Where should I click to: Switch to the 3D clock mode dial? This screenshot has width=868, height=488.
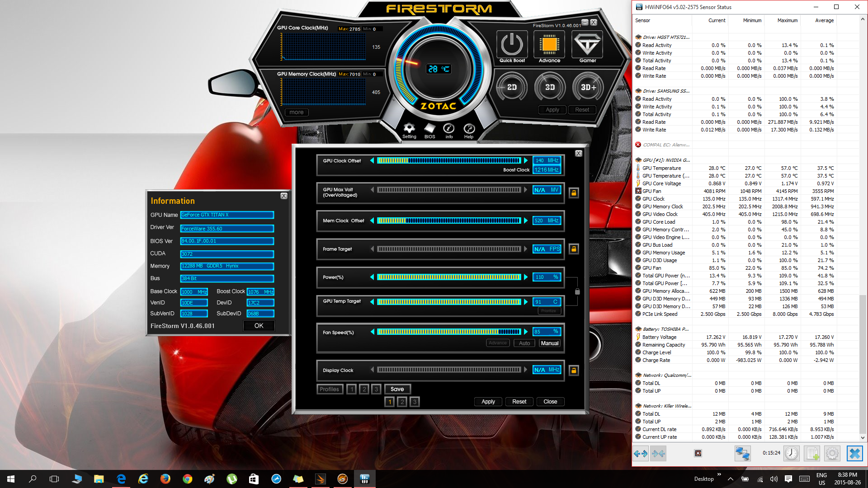550,87
